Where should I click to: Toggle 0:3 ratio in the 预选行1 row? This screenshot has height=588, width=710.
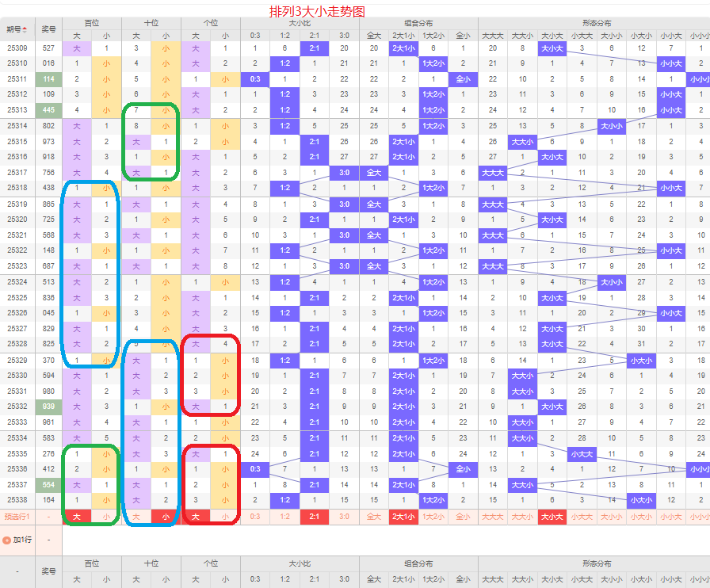[255, 517]
